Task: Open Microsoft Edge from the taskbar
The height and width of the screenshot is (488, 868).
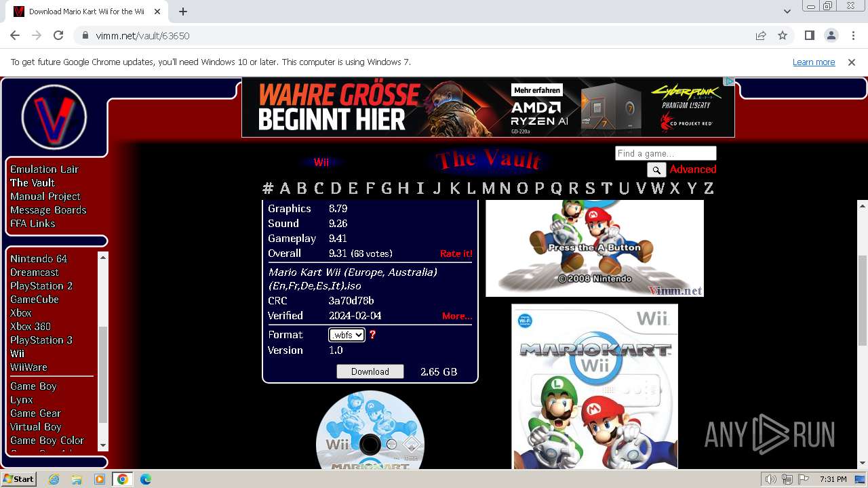Action: (146, 479)
